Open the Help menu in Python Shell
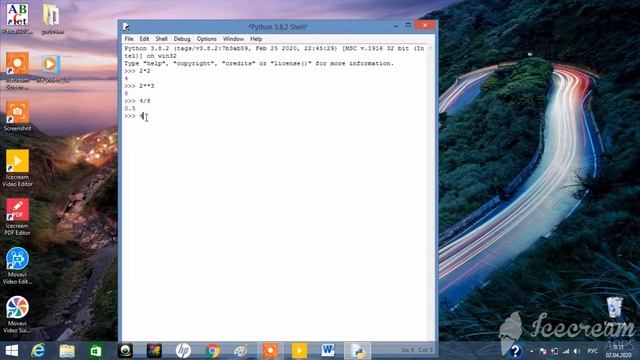This screenshot has width=640, height=360. tap(256, 39)
